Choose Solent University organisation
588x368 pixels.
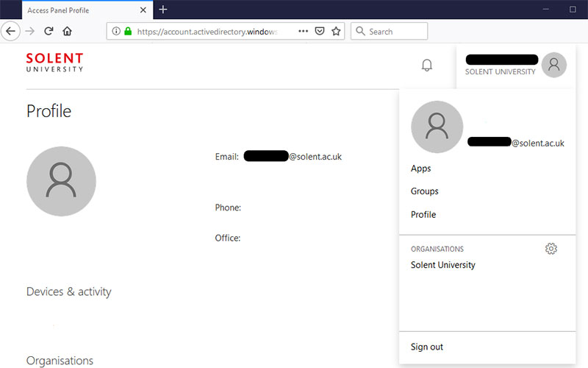(443, 265)
